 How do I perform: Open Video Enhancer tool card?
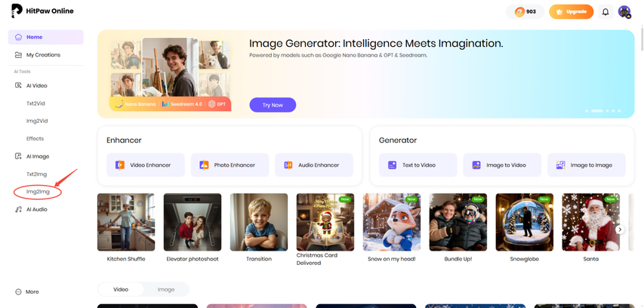(x=146, y=165)
